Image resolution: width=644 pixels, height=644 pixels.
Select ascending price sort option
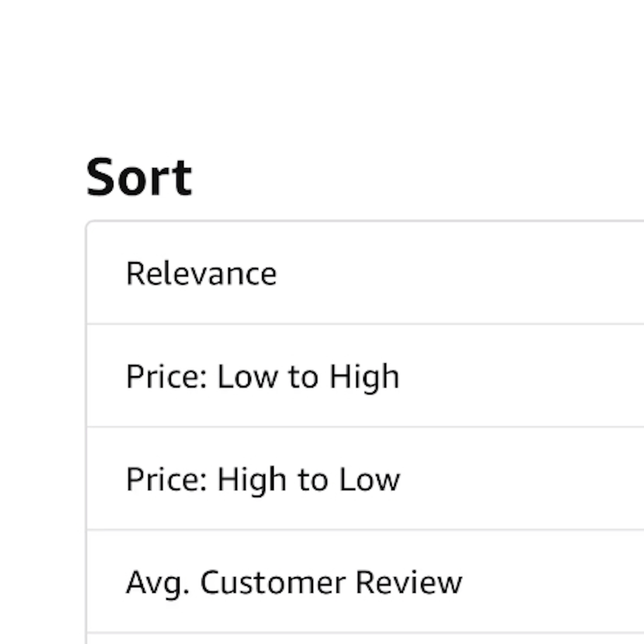point(263,376)
